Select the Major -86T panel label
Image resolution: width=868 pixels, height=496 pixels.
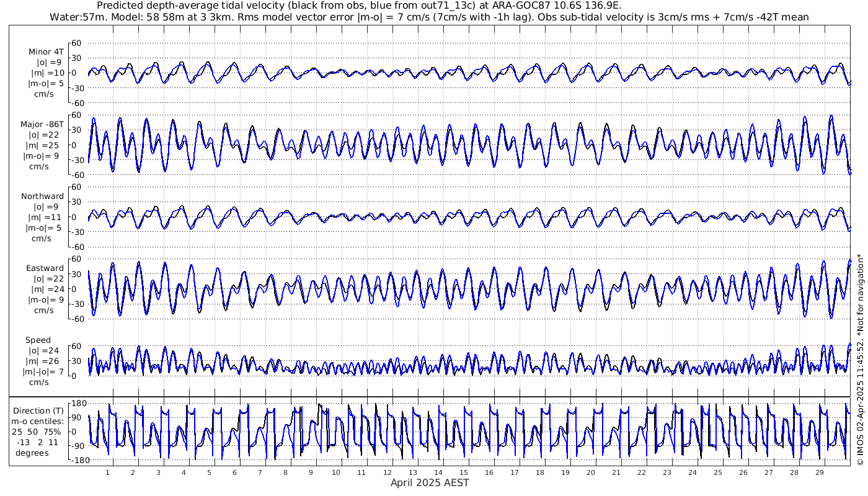point(42,124)
